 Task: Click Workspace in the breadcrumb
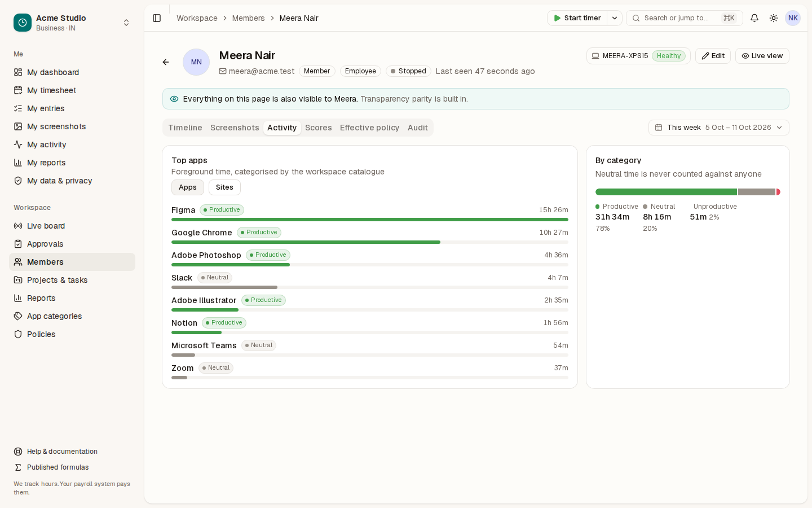point(197,18)
